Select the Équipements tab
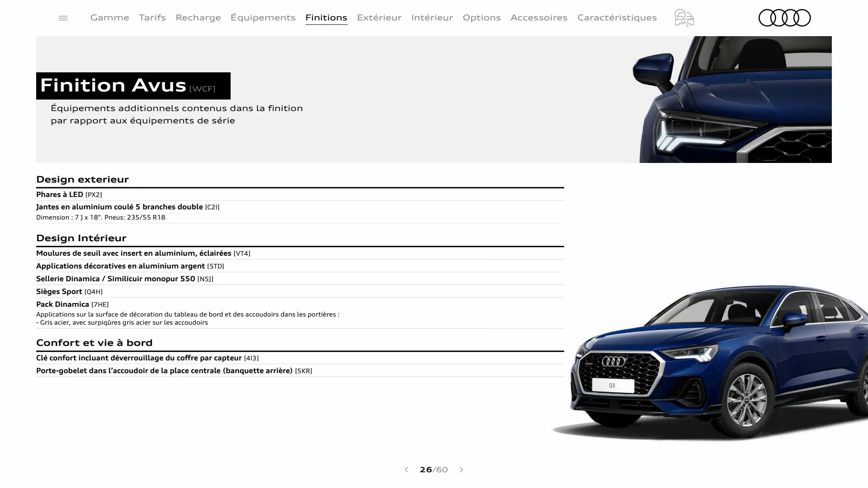 pos(263,17)
